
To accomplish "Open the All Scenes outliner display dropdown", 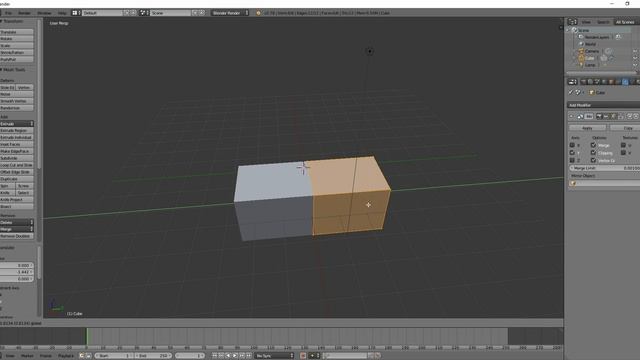I will click(x=627, y=22).
